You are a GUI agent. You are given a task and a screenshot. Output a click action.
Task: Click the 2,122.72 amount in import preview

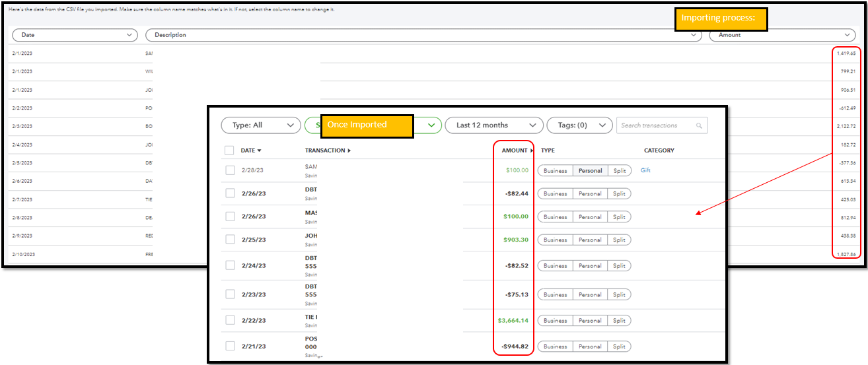pyautogui.click(x=846, y=125)
